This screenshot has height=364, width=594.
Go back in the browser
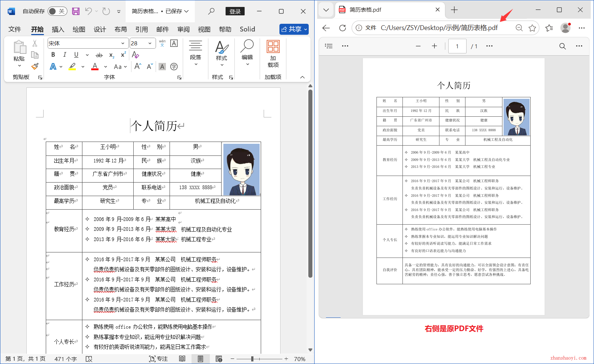(x=326, y=28)
